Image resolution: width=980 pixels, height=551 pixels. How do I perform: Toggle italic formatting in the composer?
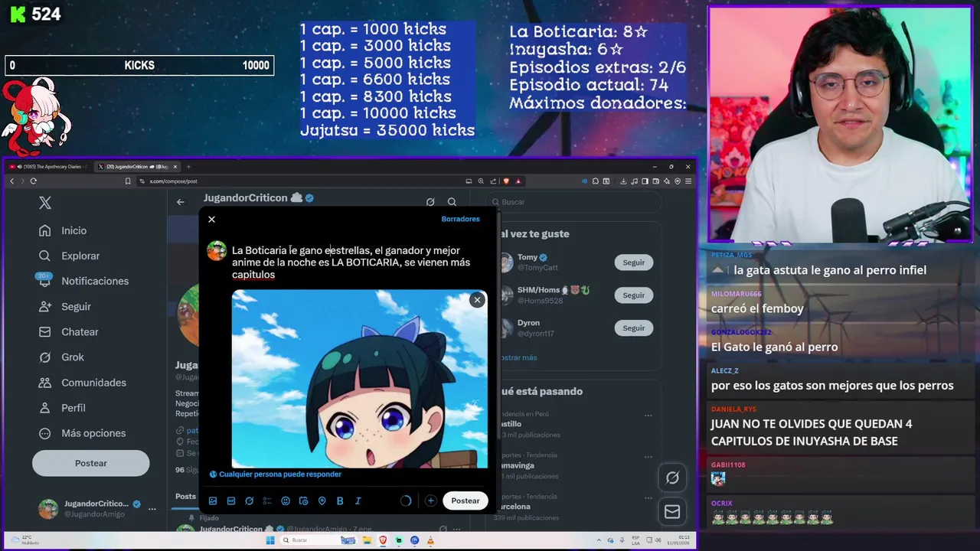tap(358, 501)
